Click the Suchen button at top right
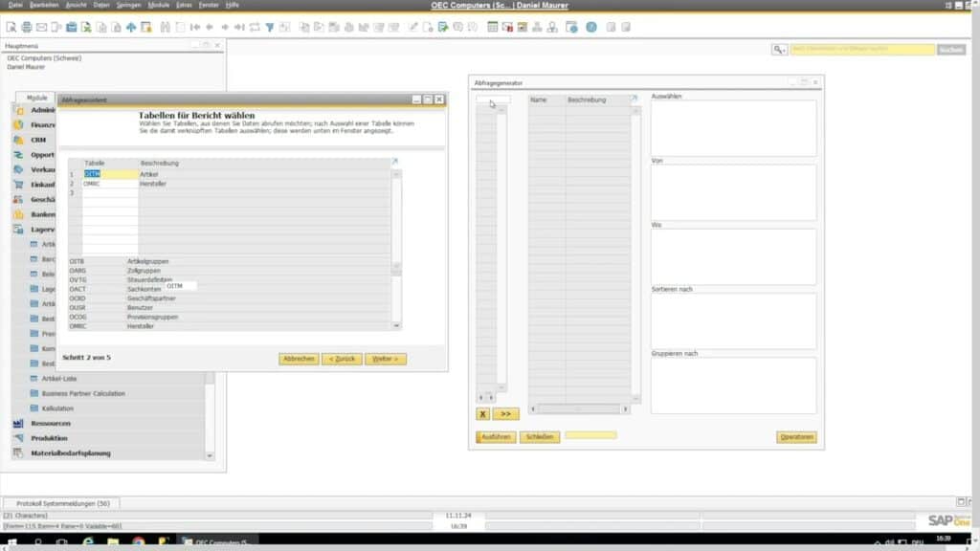Image resolution: width=980 pixels, height=551 pixels. tap(951, 49)
